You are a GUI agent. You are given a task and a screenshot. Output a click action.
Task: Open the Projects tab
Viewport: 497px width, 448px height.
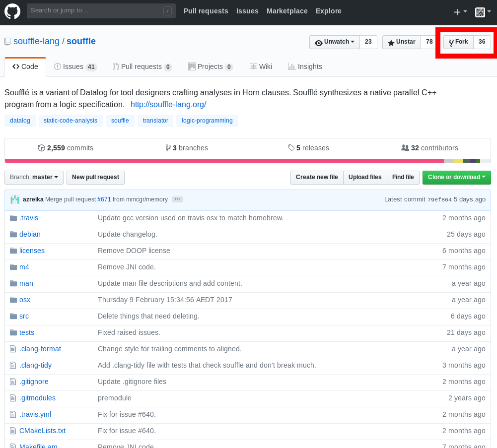211,66
